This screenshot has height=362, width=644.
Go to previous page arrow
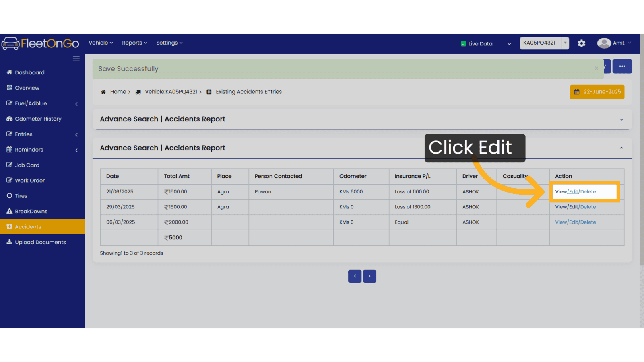[x=355, y=276]
